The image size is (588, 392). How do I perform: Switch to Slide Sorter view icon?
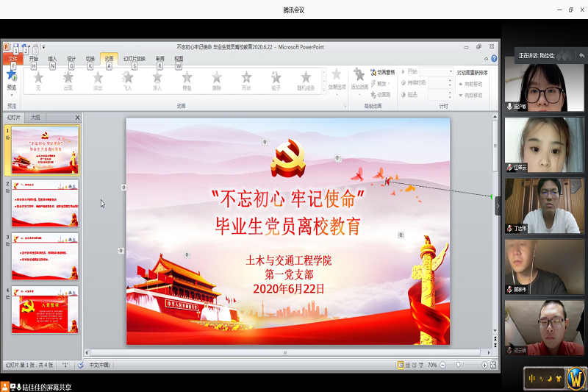point(408,365)
